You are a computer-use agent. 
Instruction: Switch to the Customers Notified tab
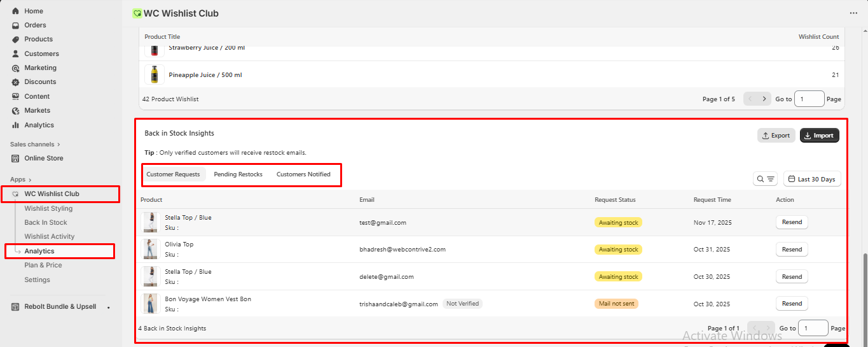(303, 174)
